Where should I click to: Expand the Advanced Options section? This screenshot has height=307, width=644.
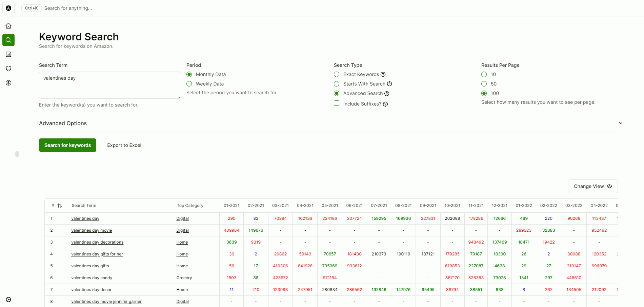[620, 123]
